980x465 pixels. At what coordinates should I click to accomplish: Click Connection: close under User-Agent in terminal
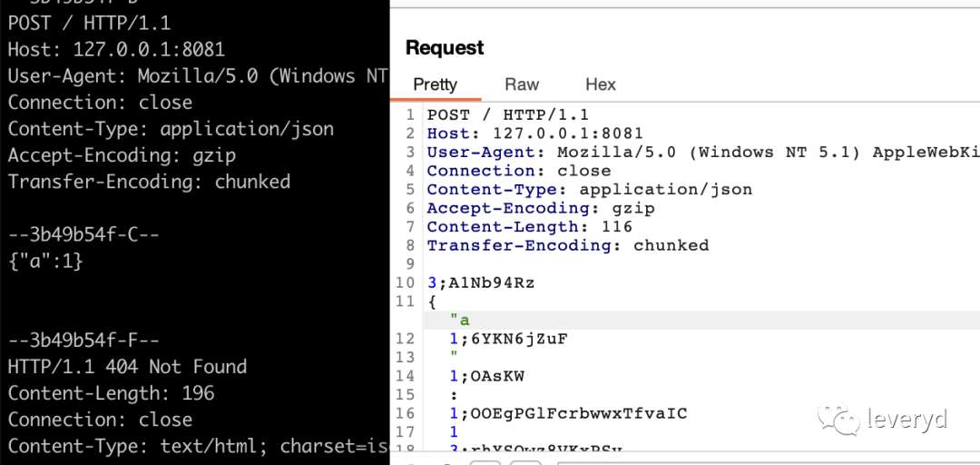click(x=100, y=103)
